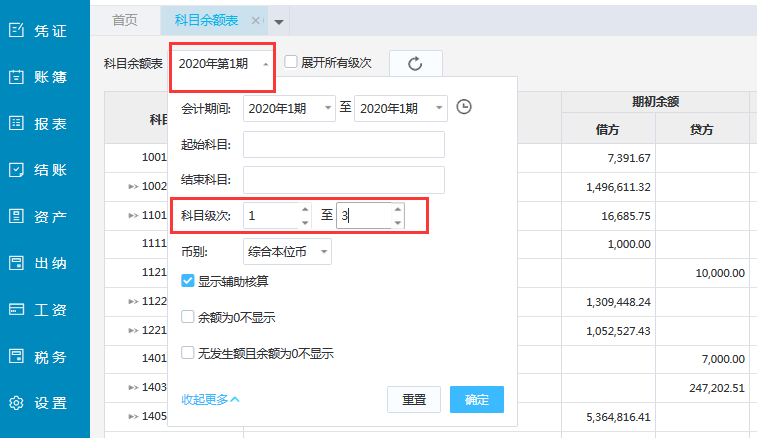Uncheck the 显示辅助核算 checkbox
757x438 pixels.
pos(188,281)
